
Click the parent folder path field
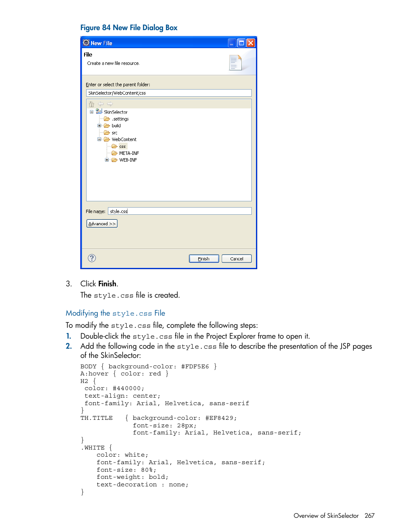(169, 93)
